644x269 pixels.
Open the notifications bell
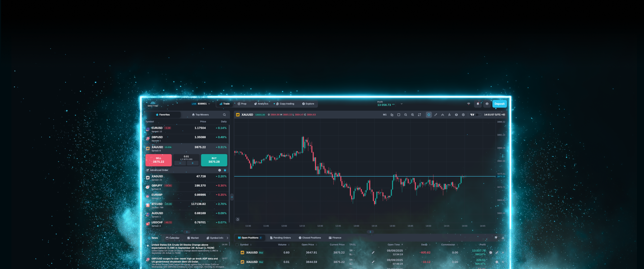click(x=478, y=104)
